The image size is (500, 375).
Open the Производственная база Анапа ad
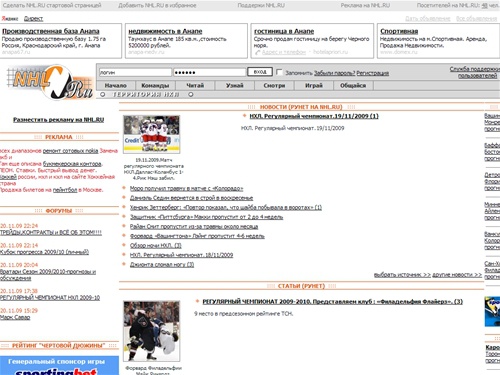coord(51,31)
